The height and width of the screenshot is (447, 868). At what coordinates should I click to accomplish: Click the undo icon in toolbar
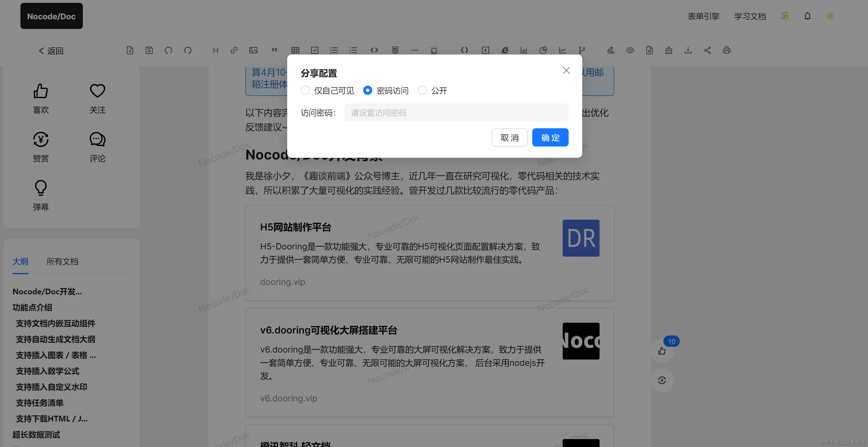pyautogui.click(x=168, y=50)
